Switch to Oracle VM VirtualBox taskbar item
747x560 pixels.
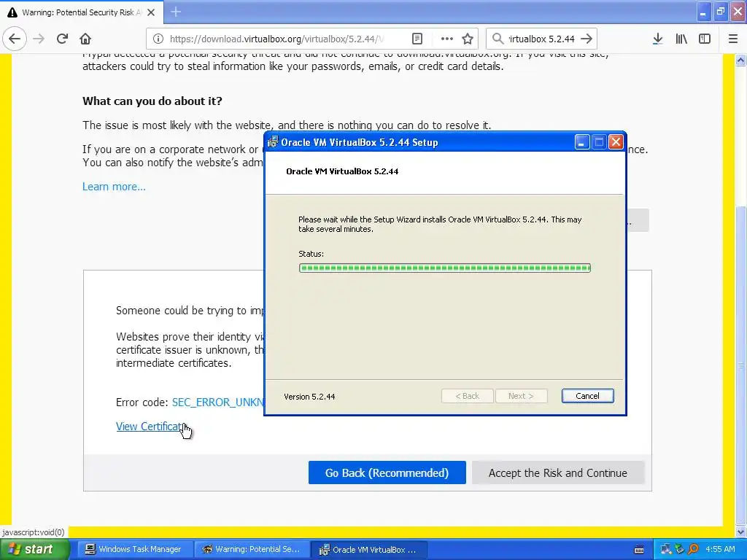pyautogui.click(x=368, y=549)
